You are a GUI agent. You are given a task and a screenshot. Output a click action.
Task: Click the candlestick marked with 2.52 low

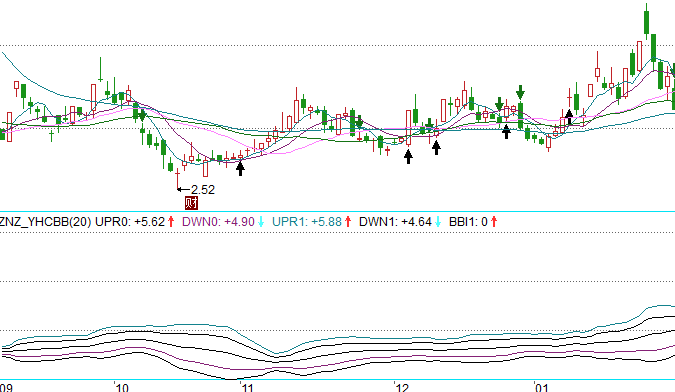pos(177,179)
